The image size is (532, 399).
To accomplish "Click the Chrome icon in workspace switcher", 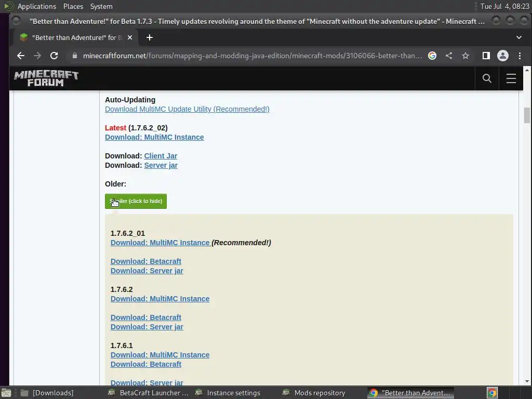I will pyautogui.click(x=492, y=393).
